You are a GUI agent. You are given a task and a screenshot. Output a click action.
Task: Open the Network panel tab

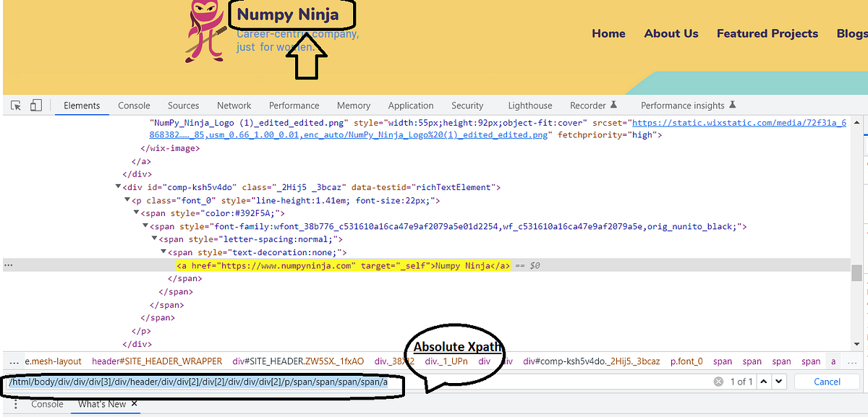234,105
